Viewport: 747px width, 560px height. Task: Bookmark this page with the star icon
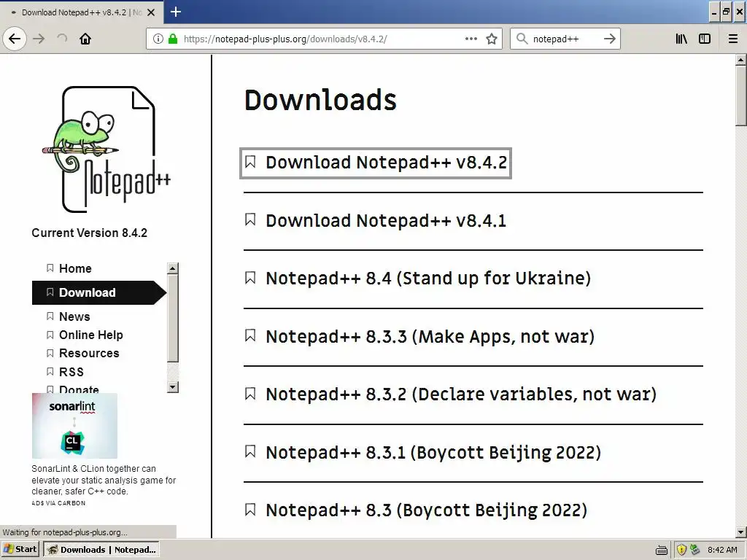tap(492, 39)
